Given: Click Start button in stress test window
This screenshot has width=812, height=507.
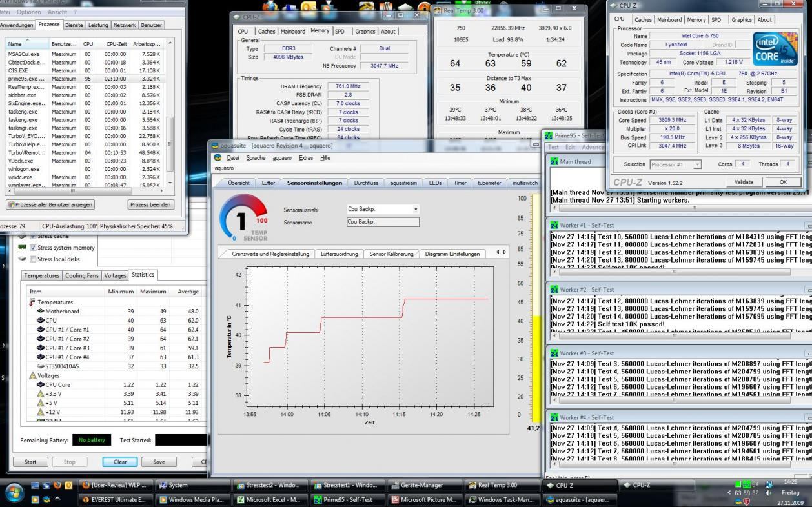Looking at the screenshot, I should pyautogui.click(x=30, y=462).
